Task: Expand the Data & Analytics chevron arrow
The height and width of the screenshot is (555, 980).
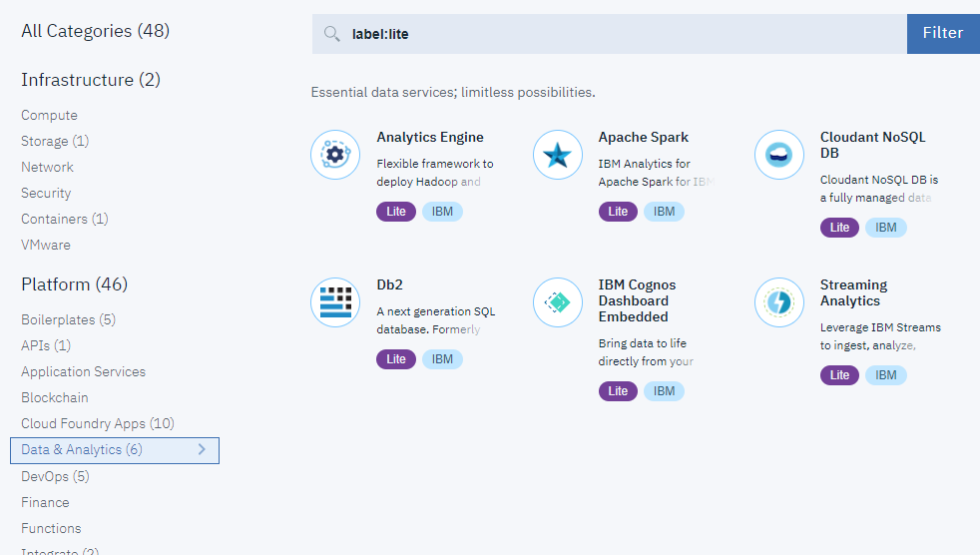Action: [x=202, y=449]
